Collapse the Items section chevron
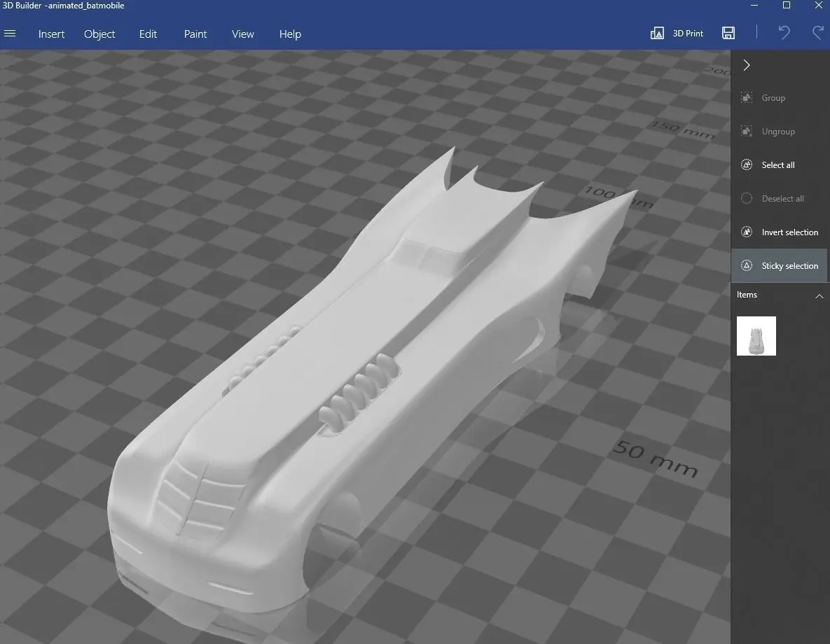Image resolution: width=830 pixels, height=644 pixels. tap(819, 296)
